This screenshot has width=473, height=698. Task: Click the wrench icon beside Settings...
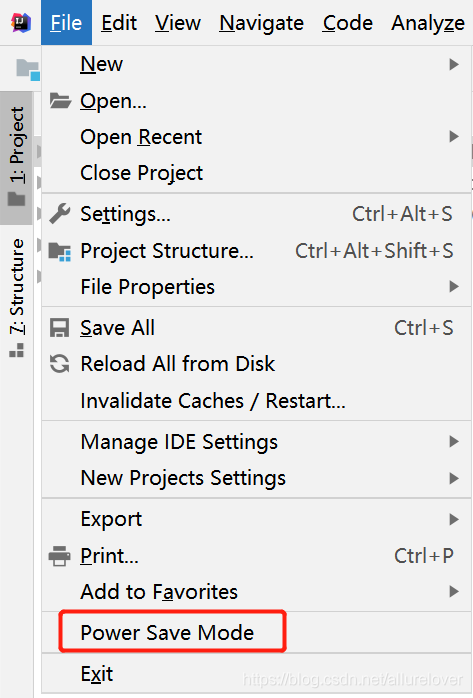pyautogui.click(x=60, y=214)
